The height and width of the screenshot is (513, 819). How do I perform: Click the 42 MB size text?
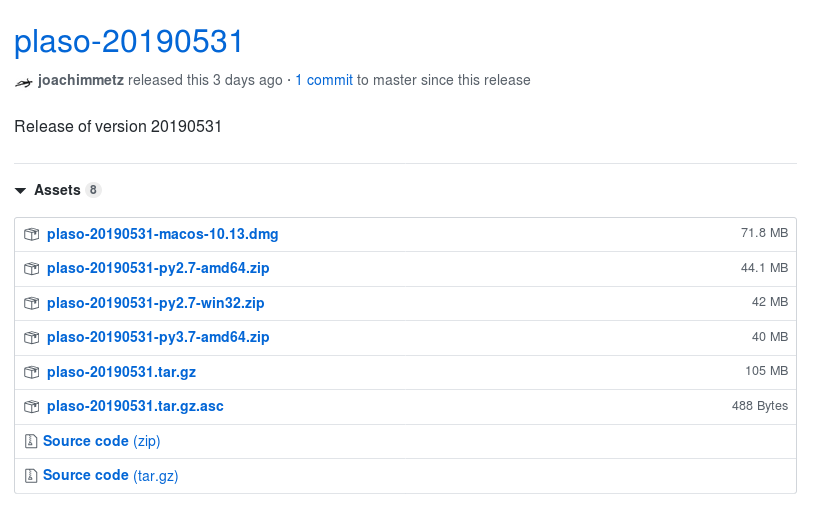click(x=770, y=302)
